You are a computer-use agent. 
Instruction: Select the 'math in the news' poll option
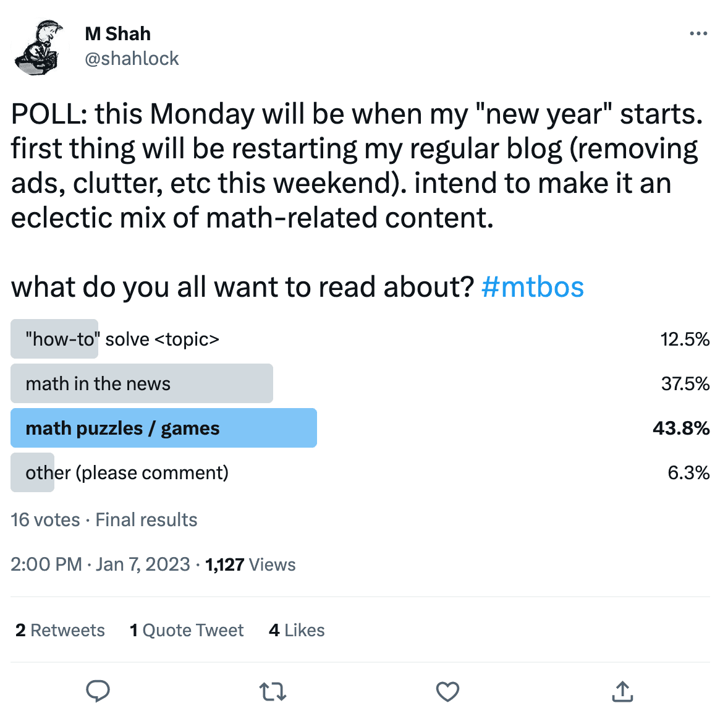pos(142,383)
